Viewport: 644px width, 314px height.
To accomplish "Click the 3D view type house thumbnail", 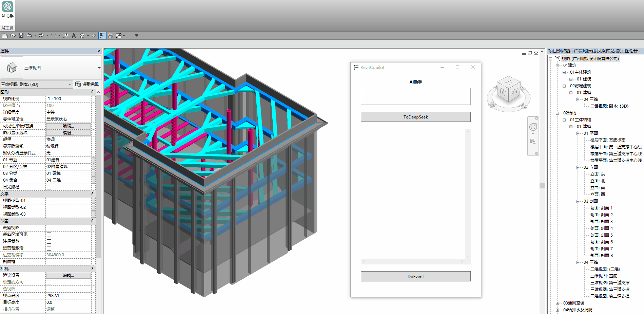I will click(x=12, y=68).
